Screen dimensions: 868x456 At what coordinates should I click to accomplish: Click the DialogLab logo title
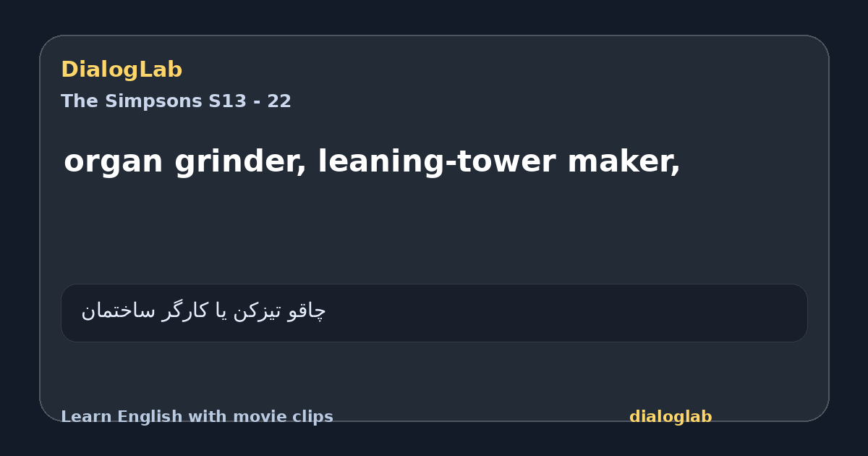coord(122,69)
